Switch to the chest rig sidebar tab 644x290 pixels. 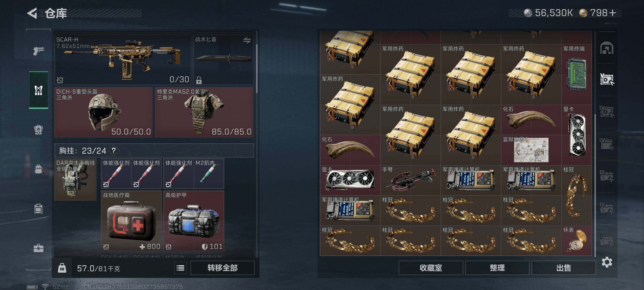point(38,130)
